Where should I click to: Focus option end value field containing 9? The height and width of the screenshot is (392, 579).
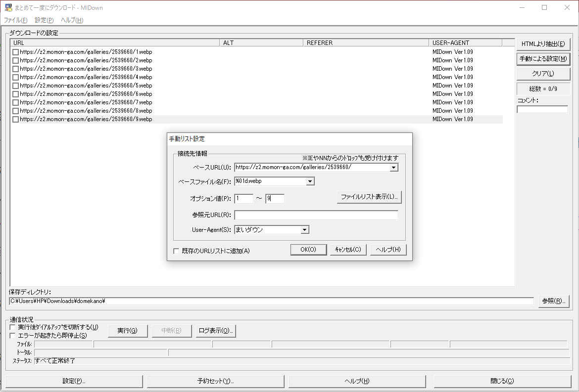pos(275,199)
